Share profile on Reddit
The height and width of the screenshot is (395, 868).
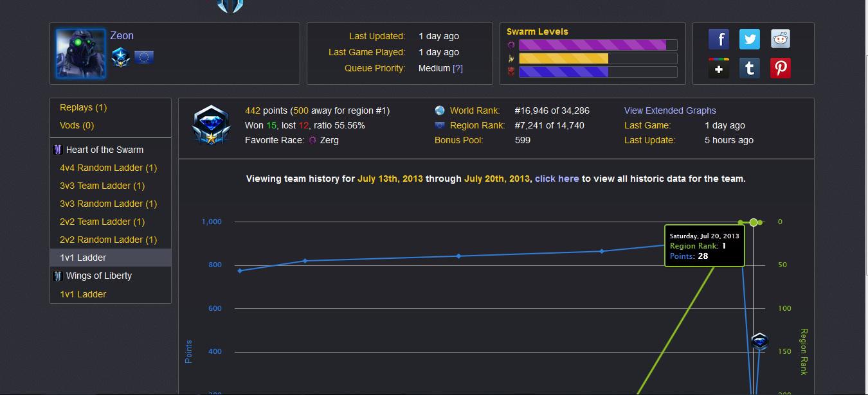pos(781,39)
